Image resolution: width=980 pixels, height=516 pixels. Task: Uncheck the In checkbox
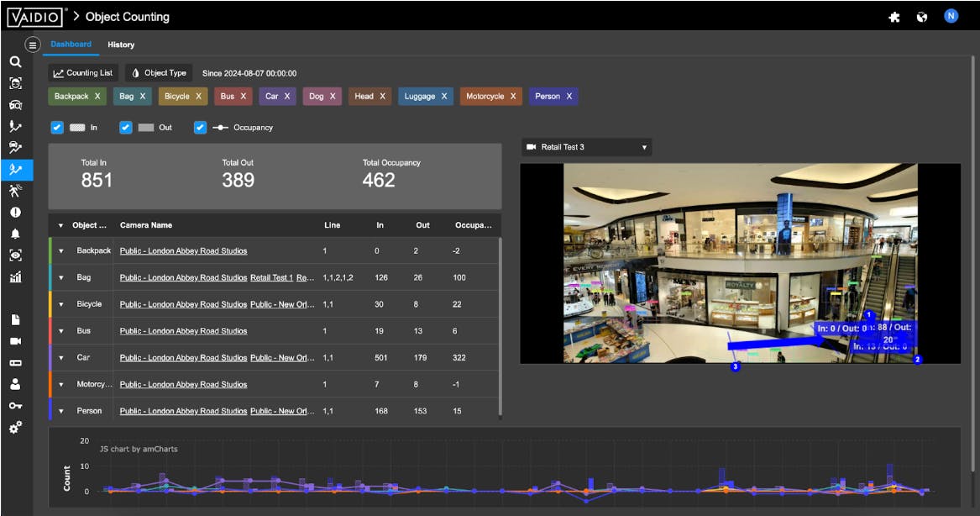point(57,128)
